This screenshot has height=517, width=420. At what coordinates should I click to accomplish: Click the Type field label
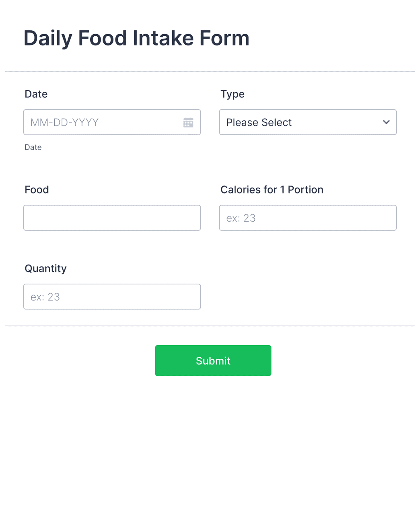232,94
